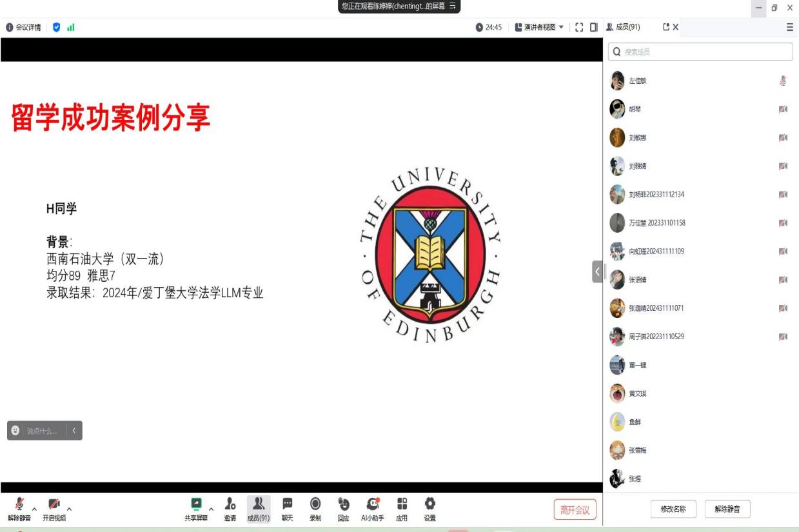Screen dimensions: 799x532
Task: Click the 搜索成员 search field
Action: click(700, 52)
